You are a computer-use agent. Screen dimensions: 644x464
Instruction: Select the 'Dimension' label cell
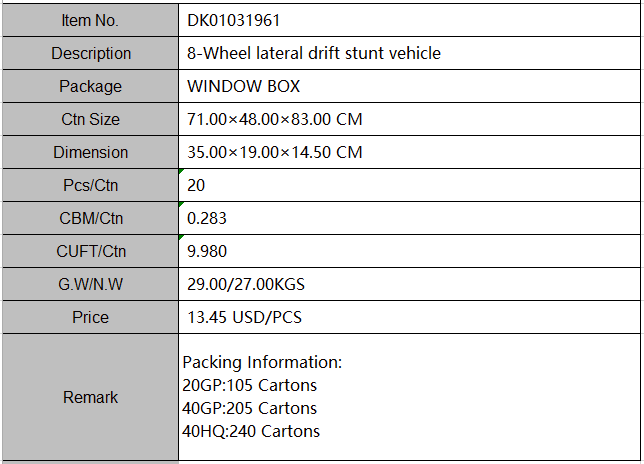tap(90, 152)
